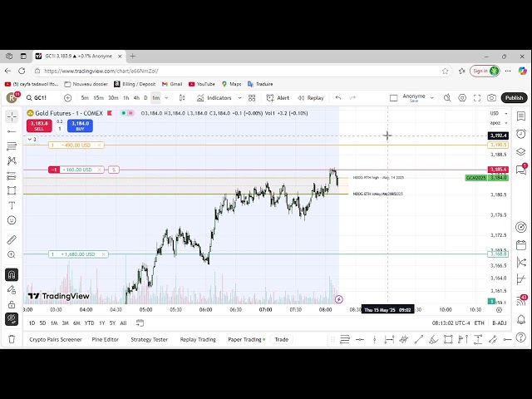Open the time zone 08:13:02 UTC-4 menu
The height and width of the screenshot is (399, 532).
(x=451, y=323)
